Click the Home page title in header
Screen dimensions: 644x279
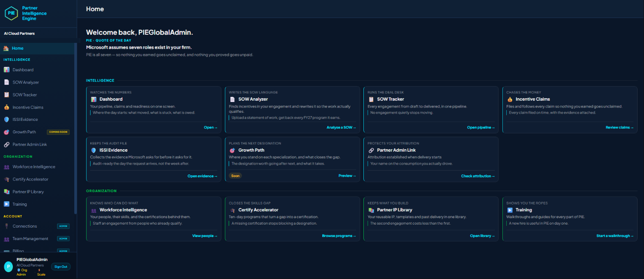click(95, 9)
